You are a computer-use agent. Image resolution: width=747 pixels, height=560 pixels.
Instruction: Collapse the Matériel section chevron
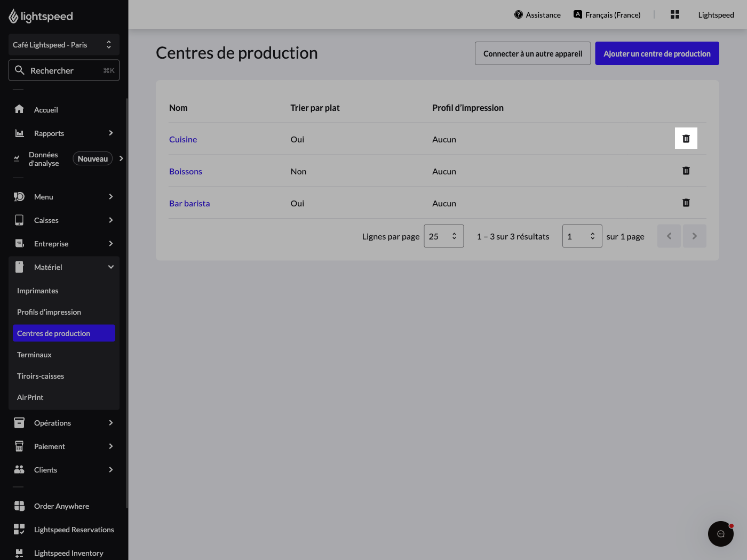click(111, 267)
